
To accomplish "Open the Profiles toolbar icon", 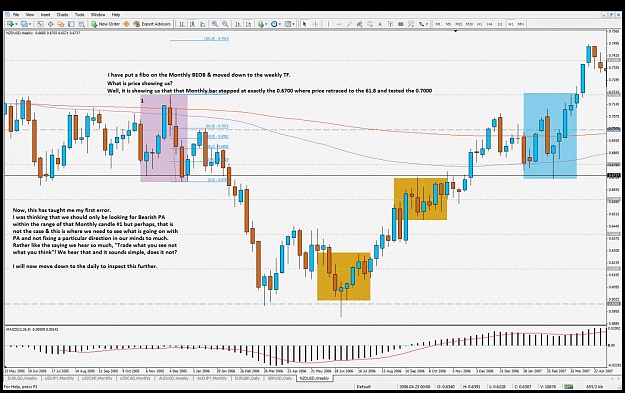I will (24, 24).
